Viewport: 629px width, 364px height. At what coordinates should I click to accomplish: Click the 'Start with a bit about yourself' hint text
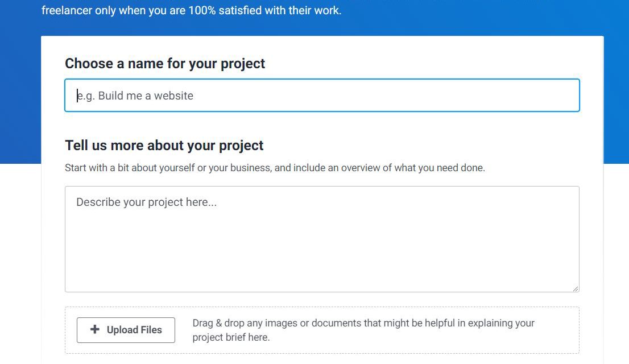pos(275,168)
